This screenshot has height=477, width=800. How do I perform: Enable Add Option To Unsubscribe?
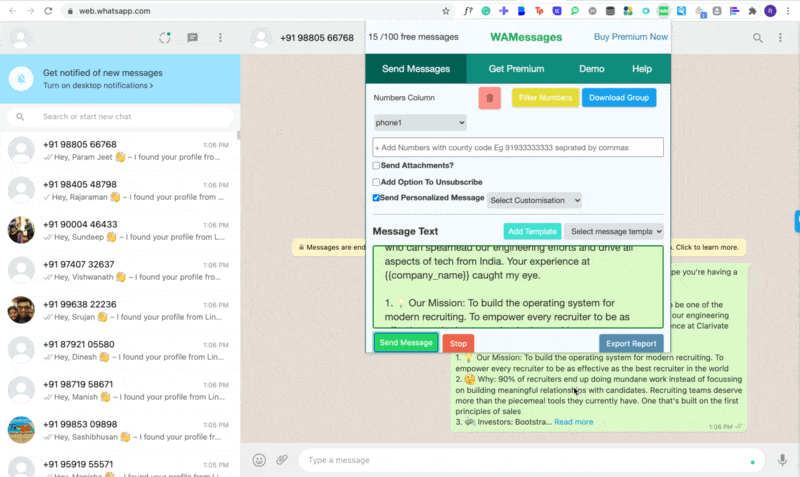tap(376, 182)
